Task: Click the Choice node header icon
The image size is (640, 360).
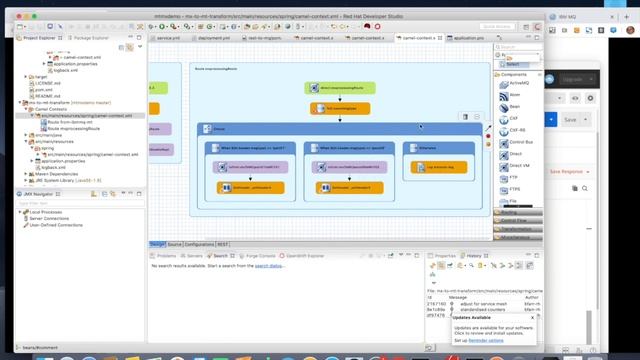Action: point(207,129)
